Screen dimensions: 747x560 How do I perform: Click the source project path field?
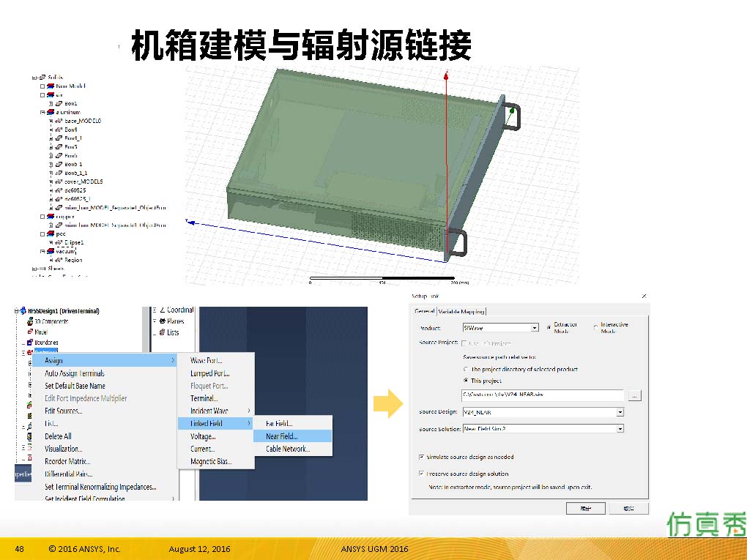point(542,395)
